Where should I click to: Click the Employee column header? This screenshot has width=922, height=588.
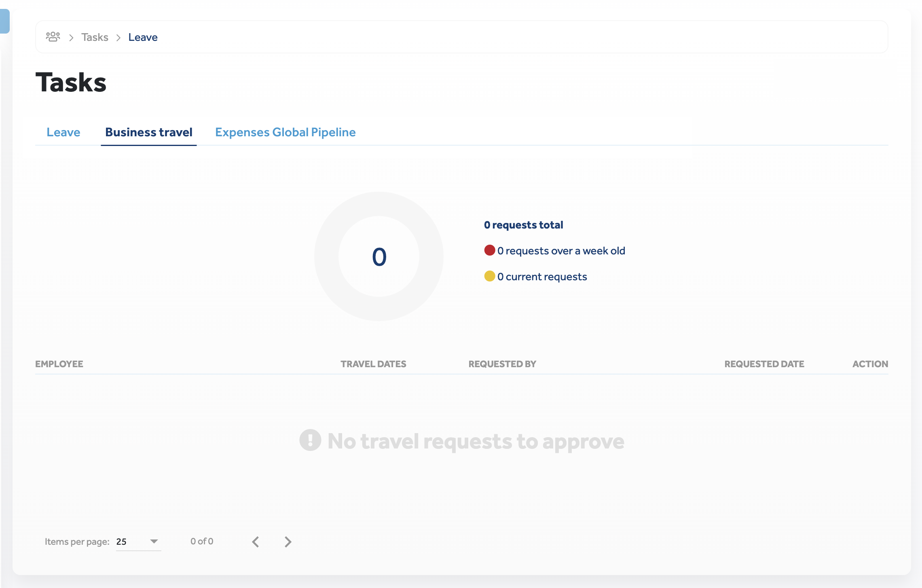click(59, 364)
